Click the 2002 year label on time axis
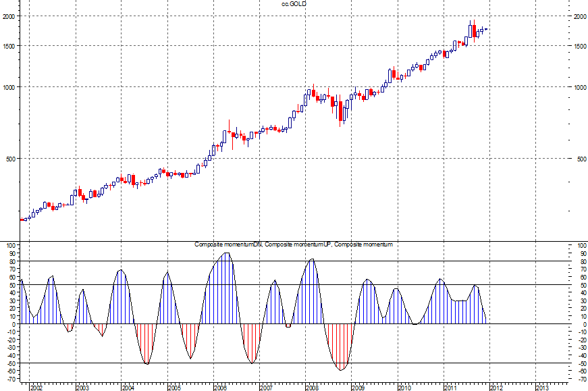Viewport: 588px width, 391px height. pyautogui.click(x=36, y=388)
